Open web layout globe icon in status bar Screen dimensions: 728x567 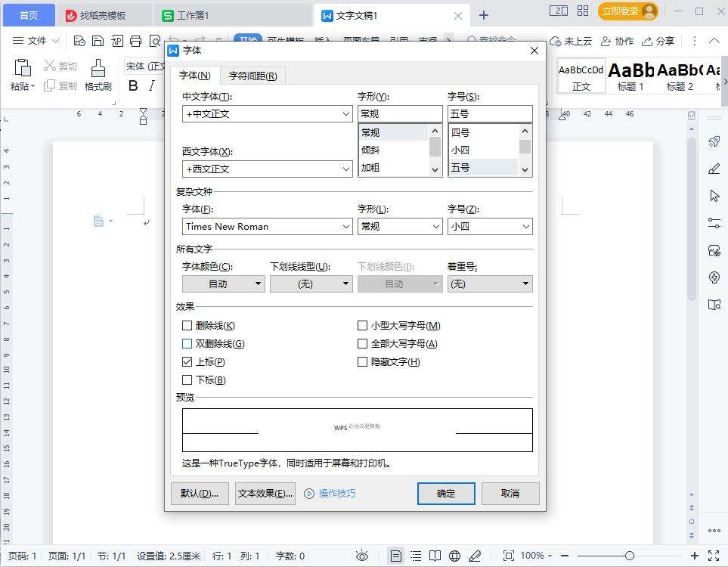pos(454,556)
